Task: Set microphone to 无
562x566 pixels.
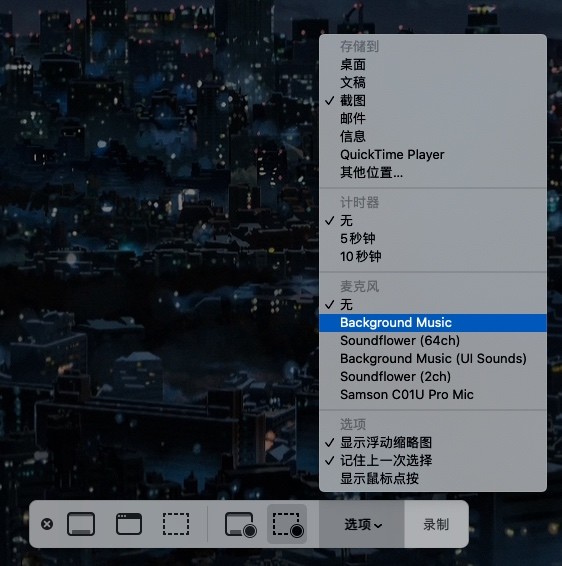Action: pyautogui.click(x=433, y=305)
